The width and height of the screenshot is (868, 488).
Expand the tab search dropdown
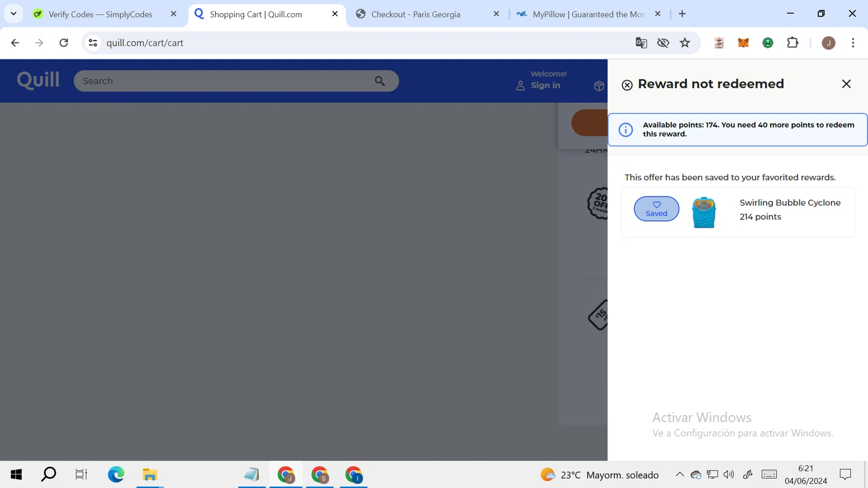tap(13, 14)
